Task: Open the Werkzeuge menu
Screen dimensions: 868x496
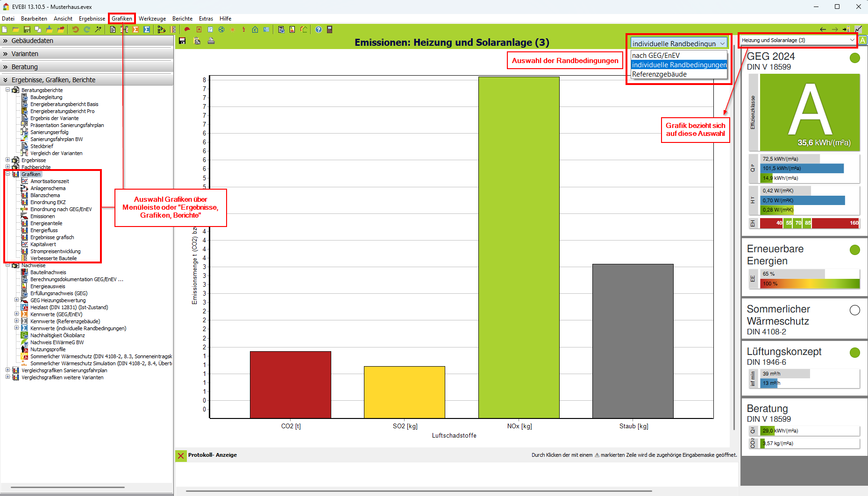Action: coord(152,19)
